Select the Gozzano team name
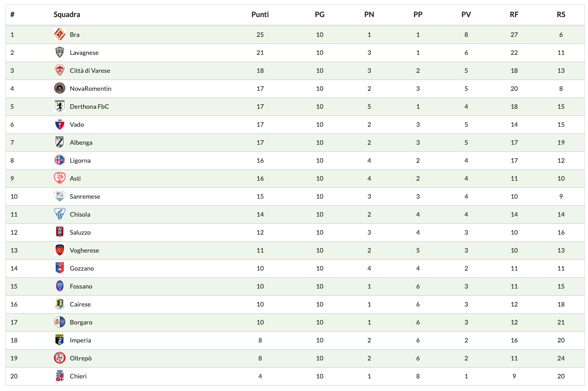This screenshot has height=391, width=588. point(82,268)
